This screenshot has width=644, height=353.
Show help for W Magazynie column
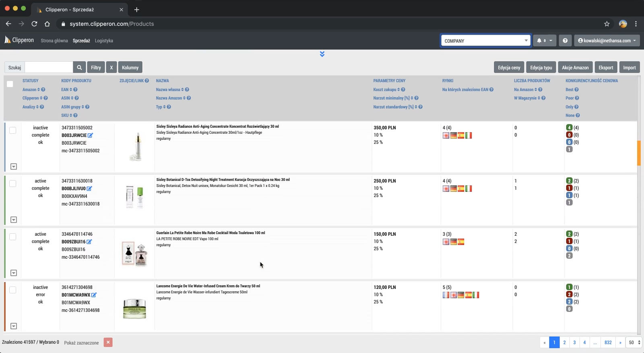[x=543, y=98]
